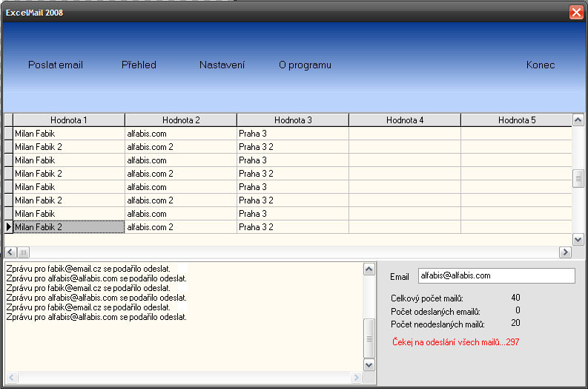The width and height of the screenshot is (588, 389).
Task: Select the first row's alfabis.com cell
Action: (x=181, y=134)
